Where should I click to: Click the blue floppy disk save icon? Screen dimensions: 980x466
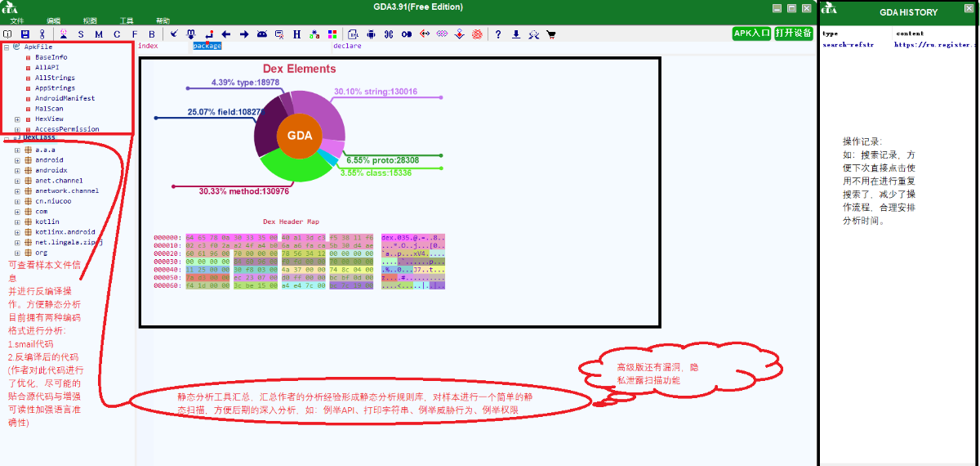pos(24,34)
